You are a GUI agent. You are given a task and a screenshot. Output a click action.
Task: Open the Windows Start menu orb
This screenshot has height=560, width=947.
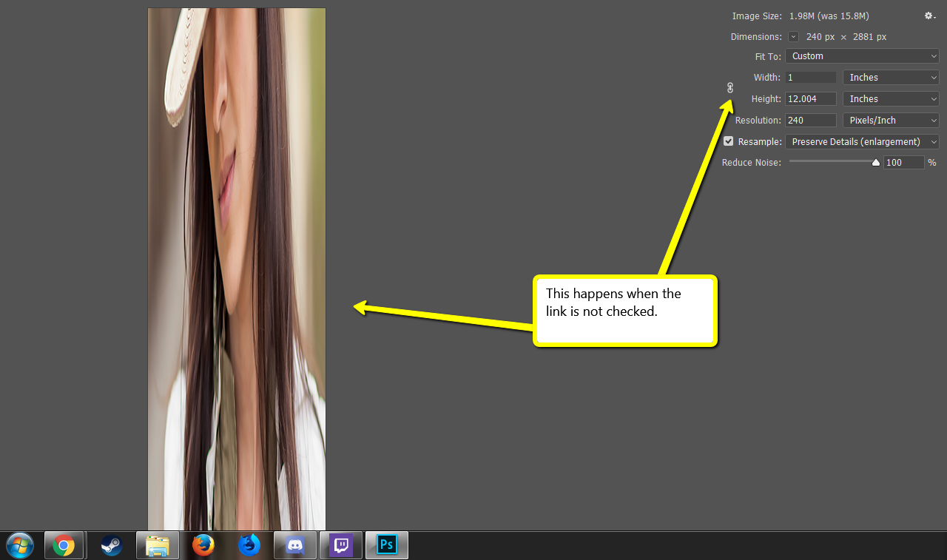pyautogui.click(x=20, y=546)
